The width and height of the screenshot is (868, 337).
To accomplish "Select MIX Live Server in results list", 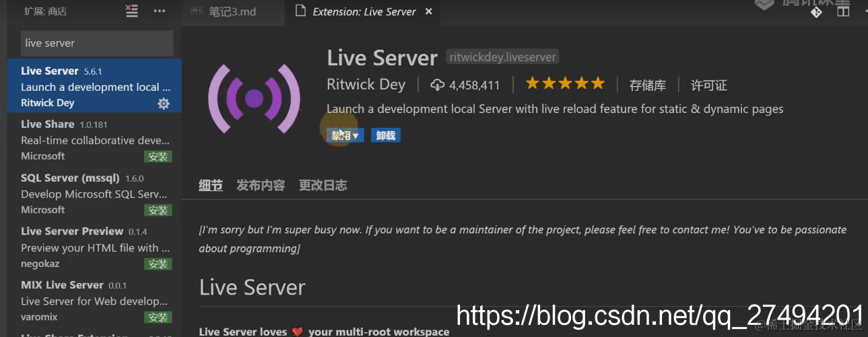I will [94, 301].
